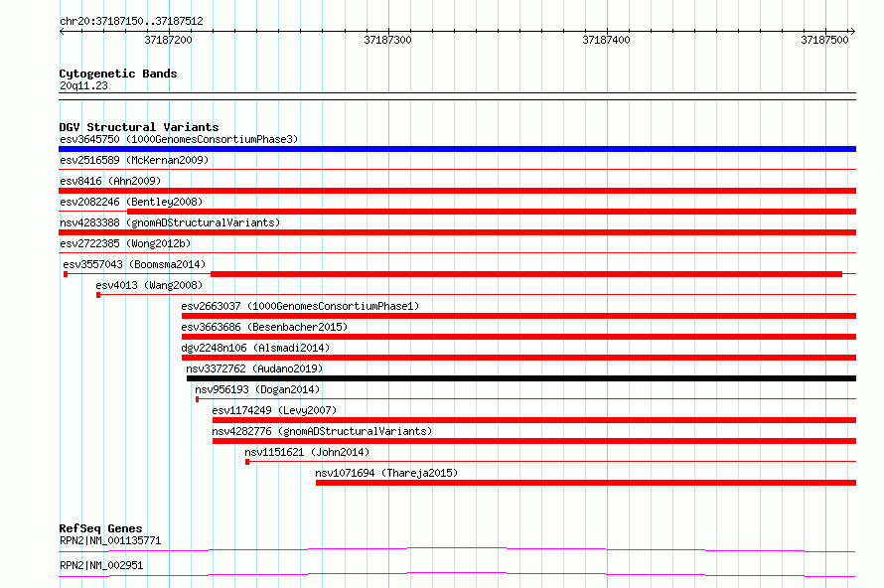This screenshot has width=884, height=588.
Task: Open the nsv956193 (Dogan2014) label
Action: point(257,389)
